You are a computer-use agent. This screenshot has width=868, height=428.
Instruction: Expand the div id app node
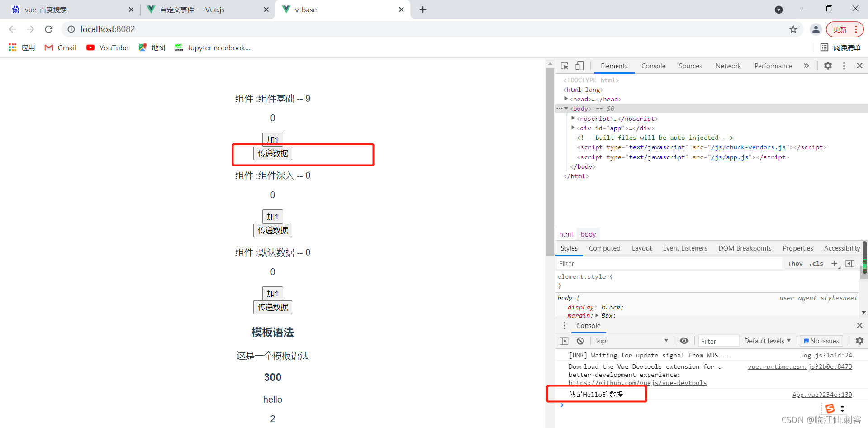click(x=573, y=128)
